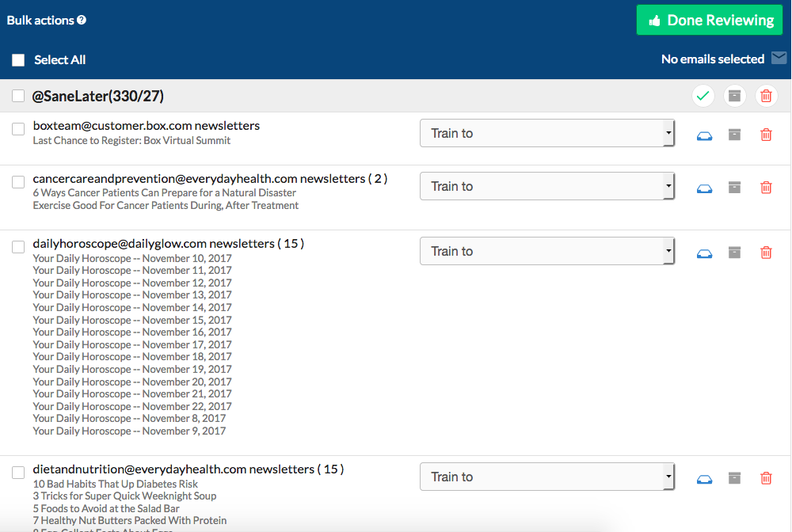The height and width of the screenshot is (532, 792).
Task: Move dailyhoroscope newsletters to inbox icon
Action: [x=704, y=253]
